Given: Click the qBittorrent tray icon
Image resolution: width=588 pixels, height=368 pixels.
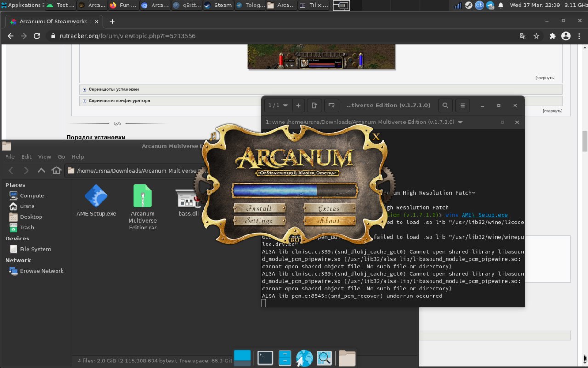Looking at the screenshot, I should (479, 6).
